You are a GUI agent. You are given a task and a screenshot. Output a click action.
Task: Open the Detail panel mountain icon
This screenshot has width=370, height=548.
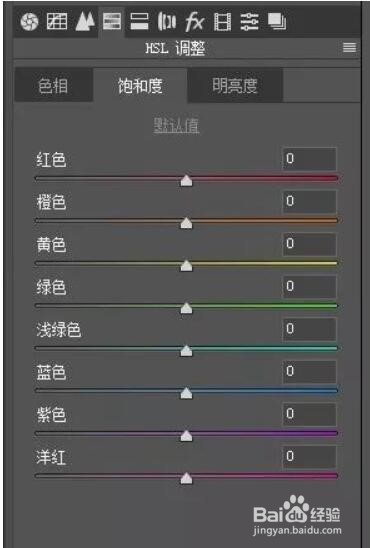tap(85, 21)
